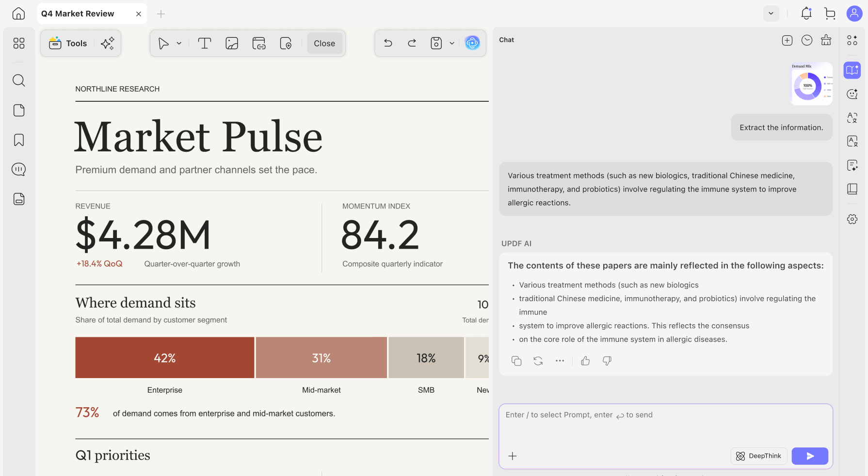This screenshot has width=868, height=476.
Task: Add attachment with plus in chat box
Action: pos(513,456)
